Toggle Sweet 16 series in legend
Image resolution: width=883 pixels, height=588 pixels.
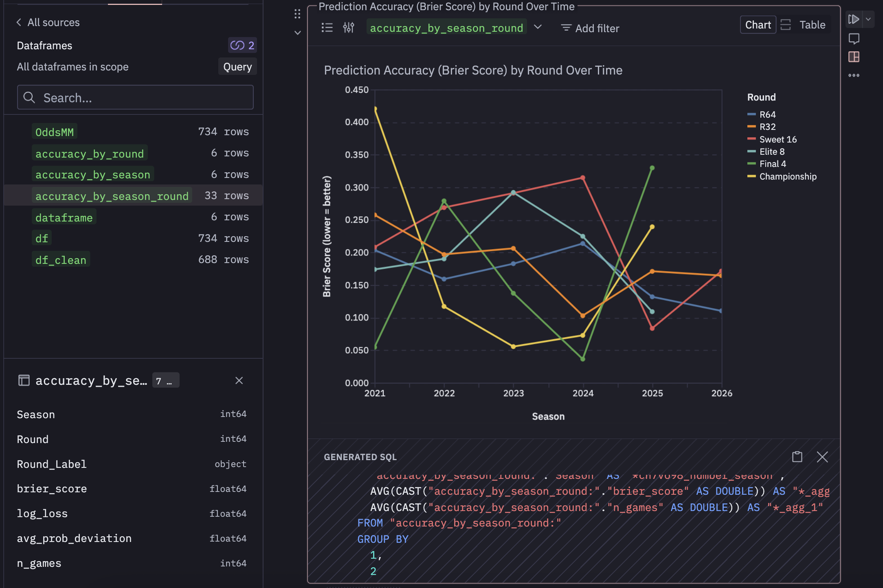(x=778, y=139)
